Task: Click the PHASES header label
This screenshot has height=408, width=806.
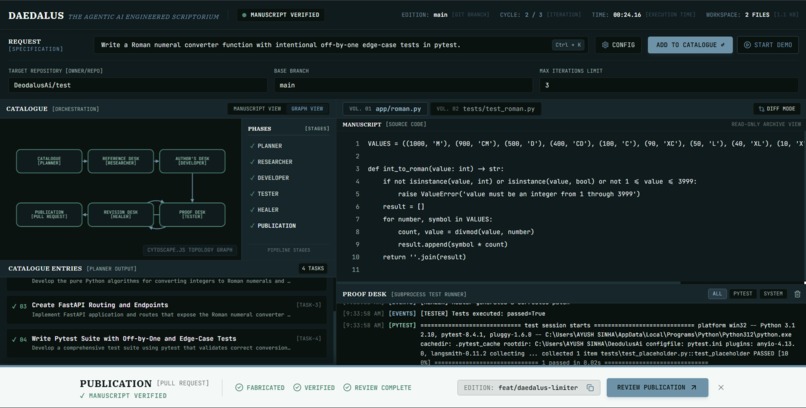Action: tap(260, 128)
